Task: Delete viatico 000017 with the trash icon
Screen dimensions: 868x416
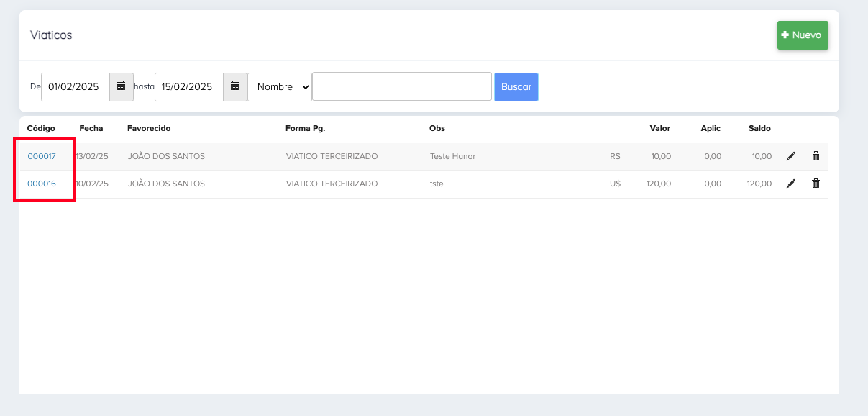Action: (816, 156)
